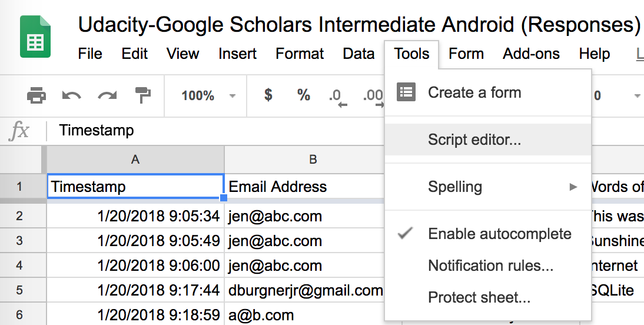The height and width of the screenshot is (325, 644).
Task: Open Notification rules... option
Action: click(490, 266)
